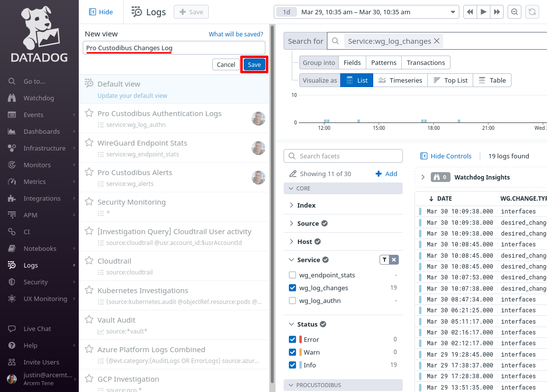Open Infrastructure sidebar icon
The image size is (547, 392).
12,148
